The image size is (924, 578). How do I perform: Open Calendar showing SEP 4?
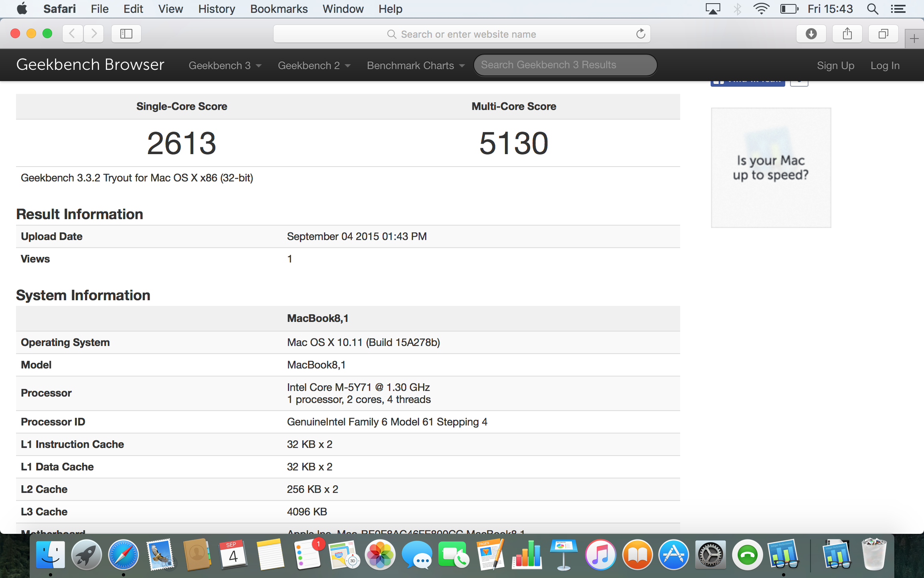coord(233,555)
